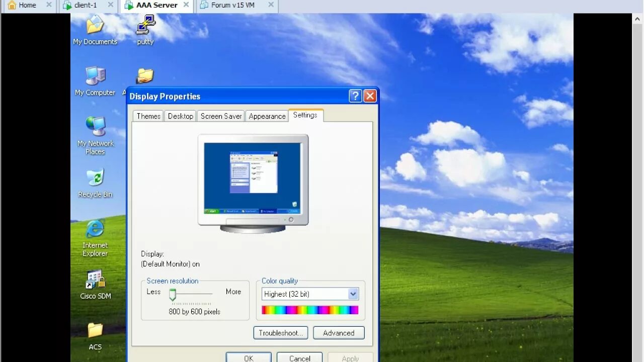Close the client-1 tab

click(x=111, y=5)
